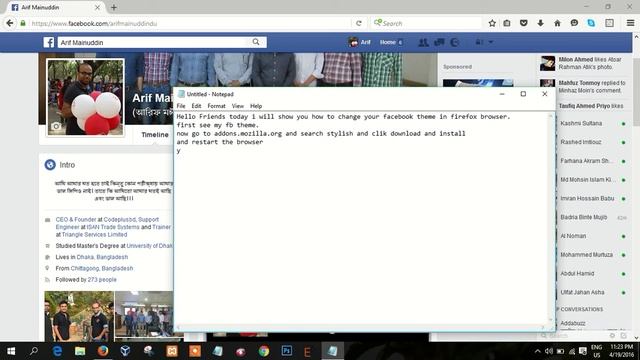
Task: Show hidden system tray icons chevron
Action: click(538, 351)
